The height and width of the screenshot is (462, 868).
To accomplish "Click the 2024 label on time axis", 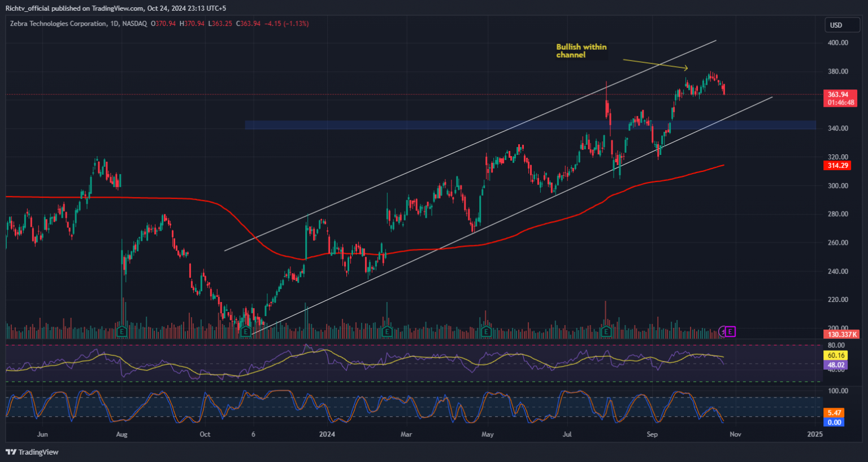I will point(327,434).
